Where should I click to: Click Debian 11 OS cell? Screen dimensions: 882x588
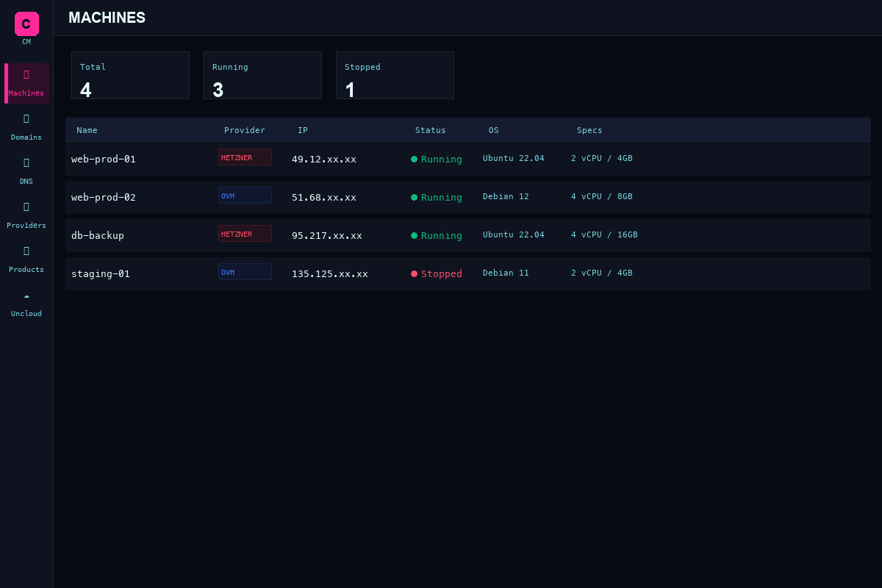(x=506, y=273)
